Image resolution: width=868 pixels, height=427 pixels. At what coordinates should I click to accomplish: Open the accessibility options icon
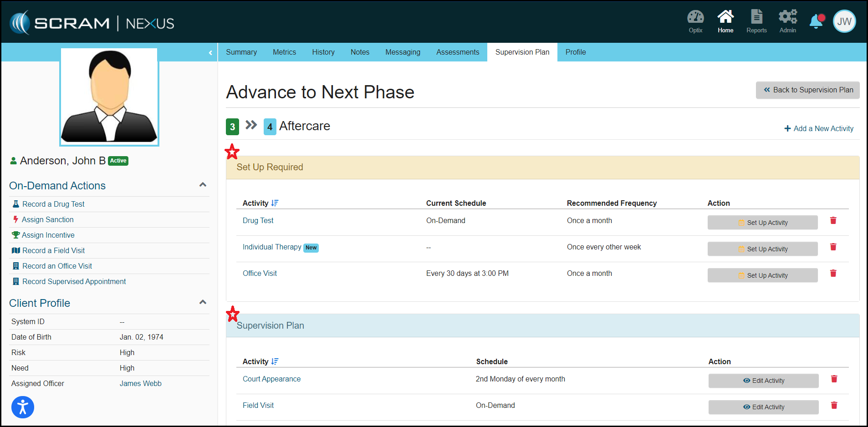coord(23,407)
